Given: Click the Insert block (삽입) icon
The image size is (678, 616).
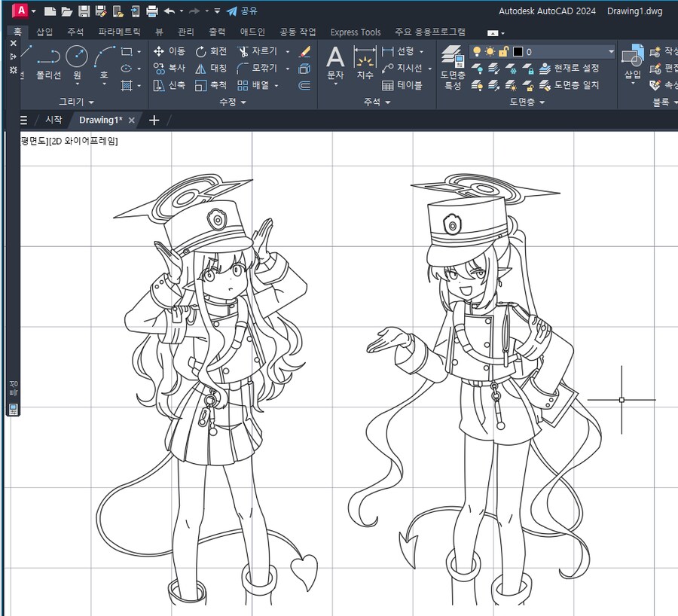Looking at the screenshot, I should click(x=633, y=62).
